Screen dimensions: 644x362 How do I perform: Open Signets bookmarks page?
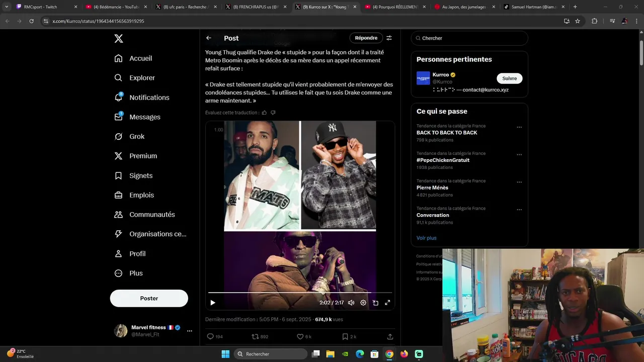click(133, 175)
